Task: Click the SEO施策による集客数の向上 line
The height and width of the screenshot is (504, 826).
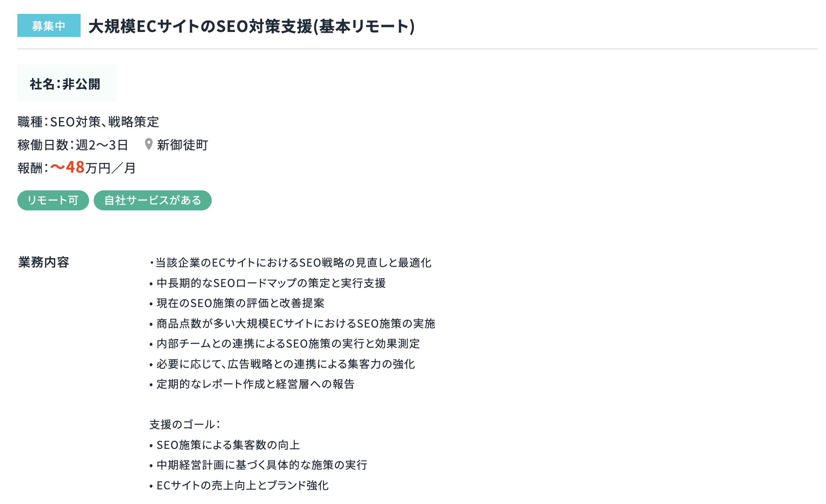Action: pos(224,445)
